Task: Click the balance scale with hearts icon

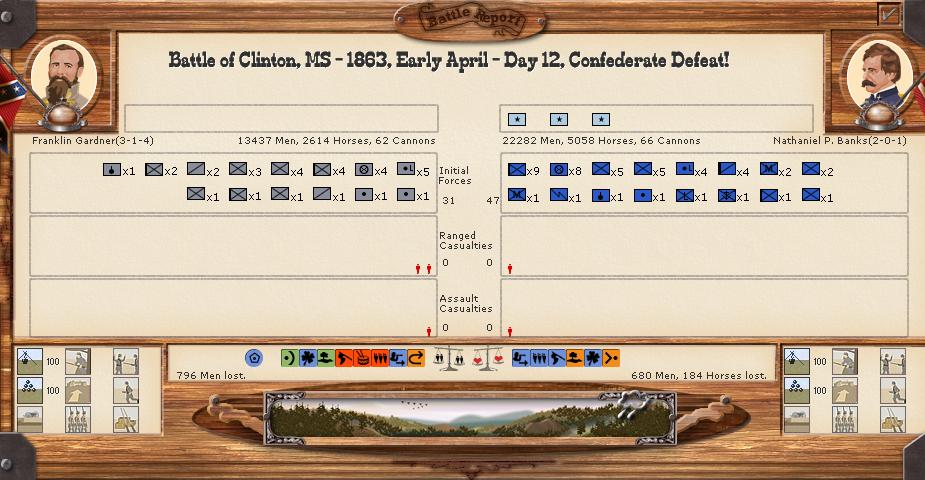Action: [490, 357]
